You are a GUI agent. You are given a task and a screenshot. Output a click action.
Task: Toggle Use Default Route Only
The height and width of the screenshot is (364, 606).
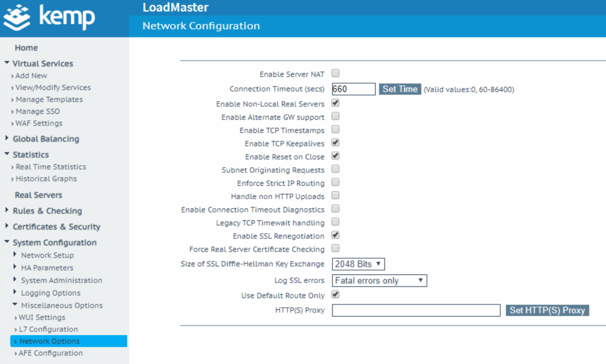(x=335, y=295)
